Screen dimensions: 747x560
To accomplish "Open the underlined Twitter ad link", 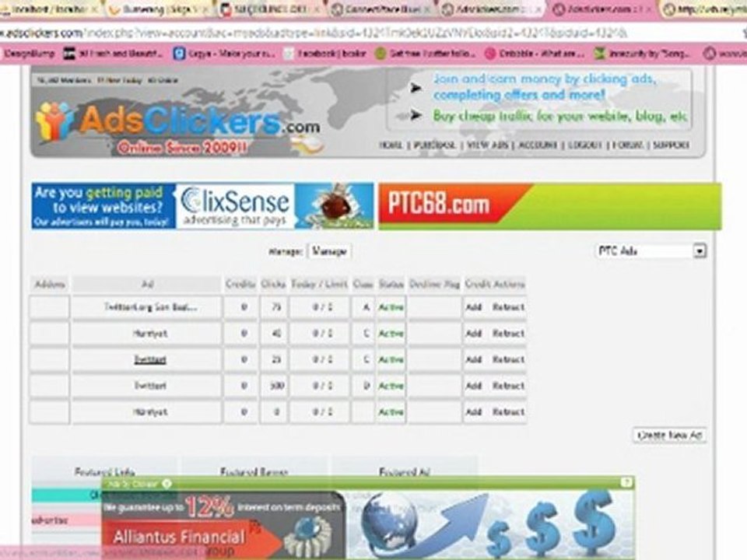I will (150, 359).
